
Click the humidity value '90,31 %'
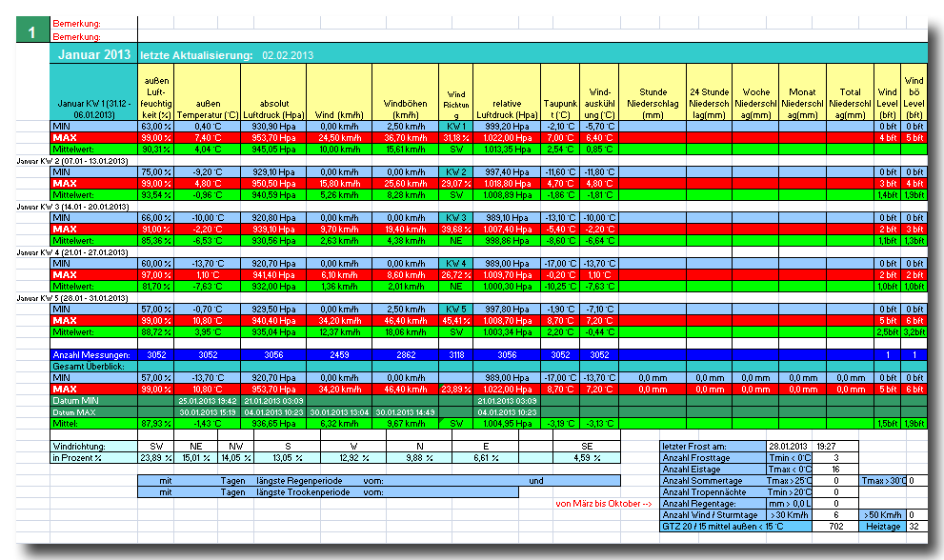(156, 150)
